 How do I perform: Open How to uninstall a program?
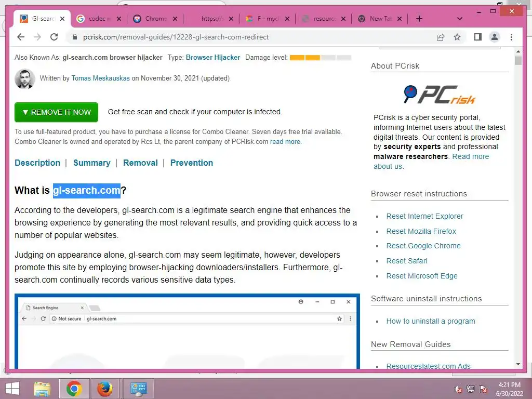431,321
